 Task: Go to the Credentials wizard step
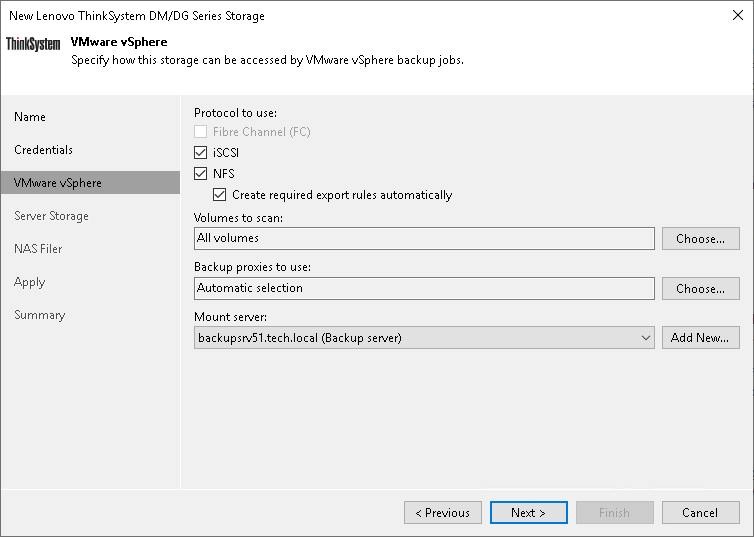pyautogui.click(x=43, y=150)
